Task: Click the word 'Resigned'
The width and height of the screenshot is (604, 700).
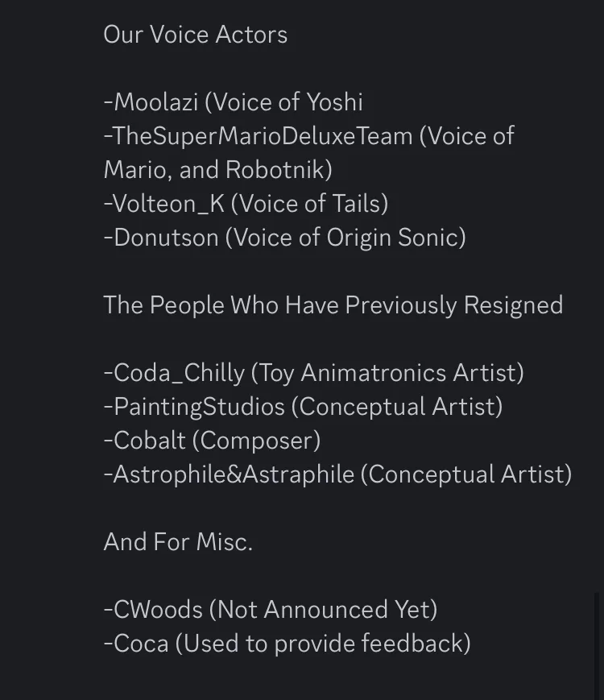Action: tap(513, 305)
